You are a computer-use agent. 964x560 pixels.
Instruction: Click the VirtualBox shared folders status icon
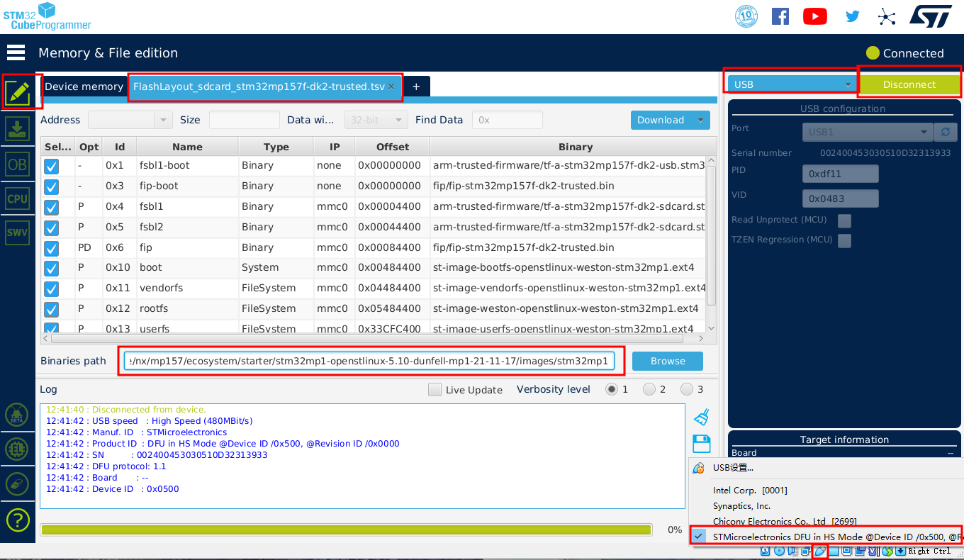834,551
